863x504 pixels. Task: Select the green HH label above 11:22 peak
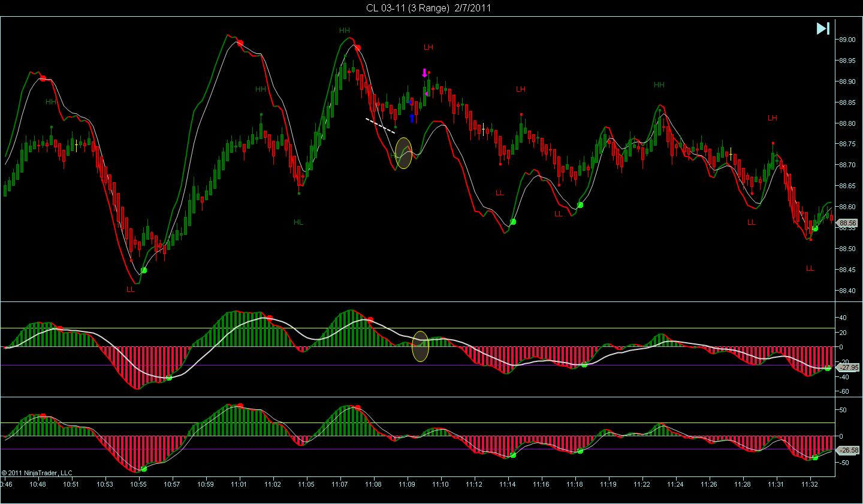659,85
